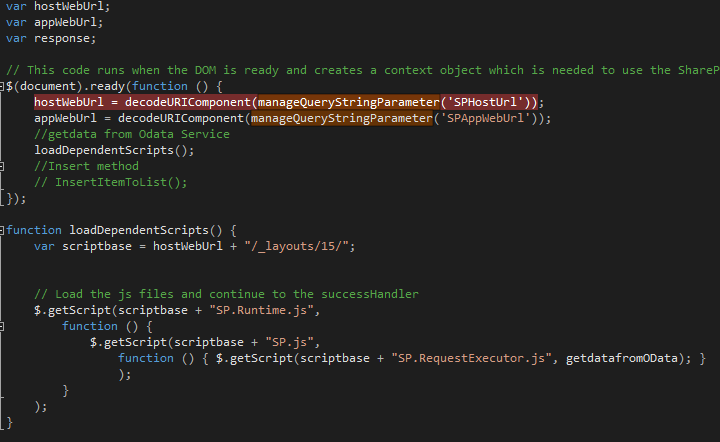Place cursor on 'var response;' declaration
The image size is (720, 442).
(51, 39)
